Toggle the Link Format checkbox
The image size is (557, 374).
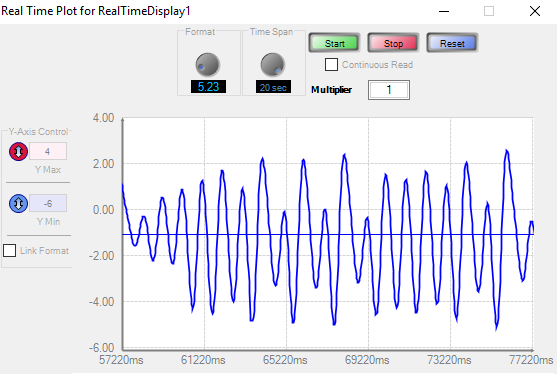pos(10,250)
